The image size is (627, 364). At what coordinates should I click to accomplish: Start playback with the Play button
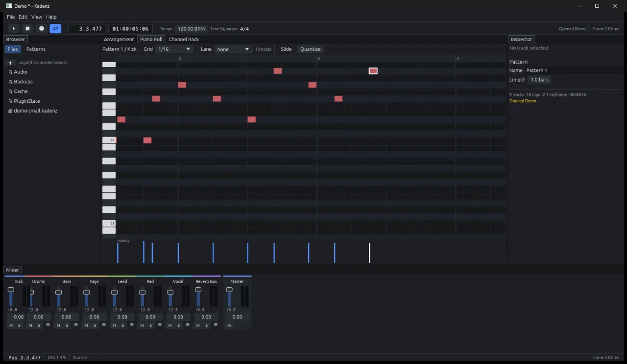pyautogui.click(x=14, y=29)
